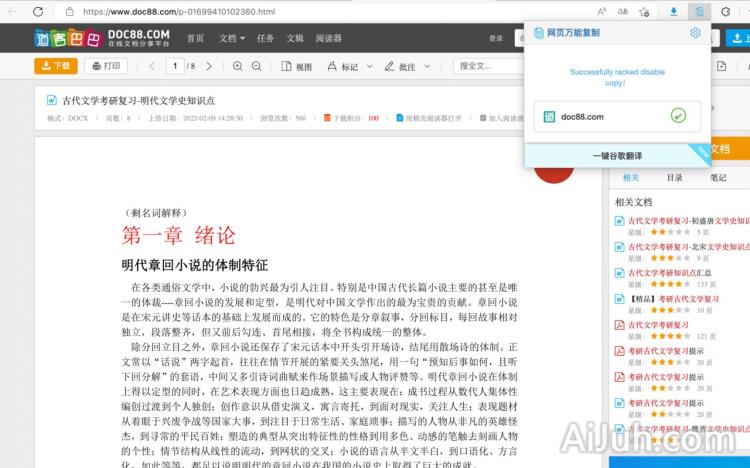
Task: Select the 标记 marker tool
Action: [343, 67]
